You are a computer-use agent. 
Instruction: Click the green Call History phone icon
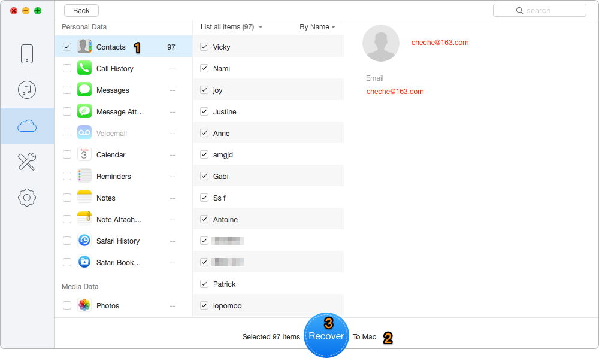click(84, 68)
